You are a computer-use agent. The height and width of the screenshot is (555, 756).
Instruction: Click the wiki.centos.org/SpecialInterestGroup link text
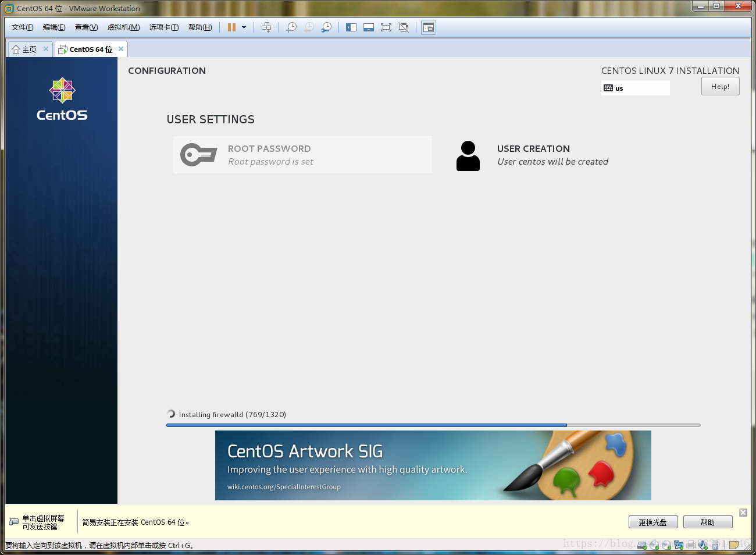[284, 487]
